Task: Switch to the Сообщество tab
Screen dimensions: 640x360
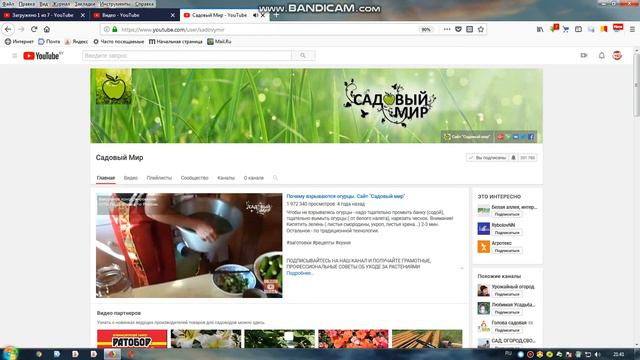Action: [x=195, y=178]
